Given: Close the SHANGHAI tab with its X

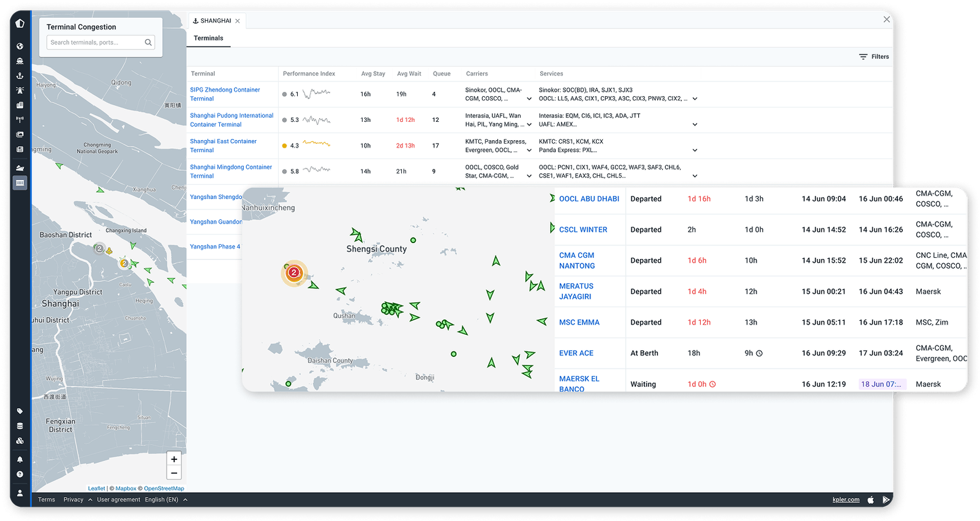Looking at the screenshot, I should coord(238,21).
